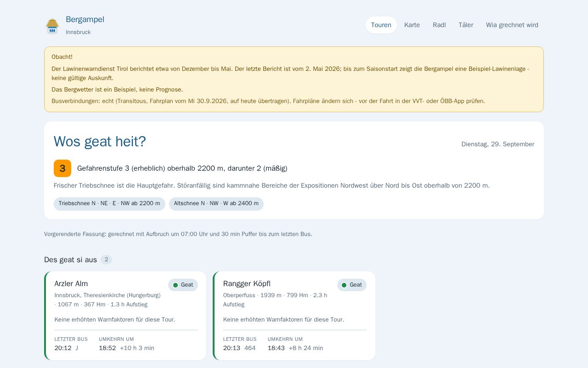Image resolution: width=588 pixels, height=368 pixels.
Task: Open the Rangger Köpfl tour card
Action: pos(294,316)
